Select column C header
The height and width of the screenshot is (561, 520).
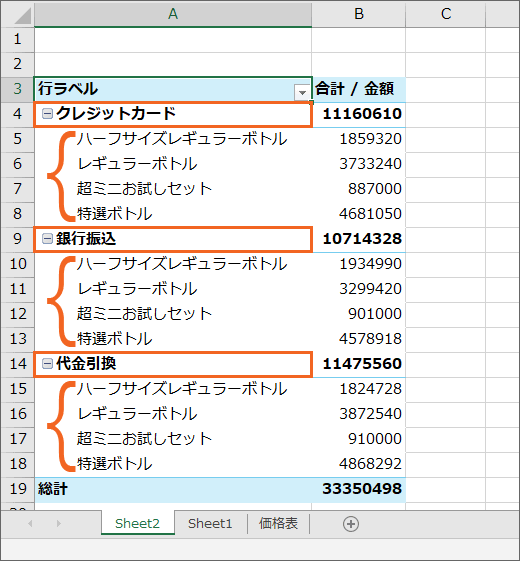point(446,14)
